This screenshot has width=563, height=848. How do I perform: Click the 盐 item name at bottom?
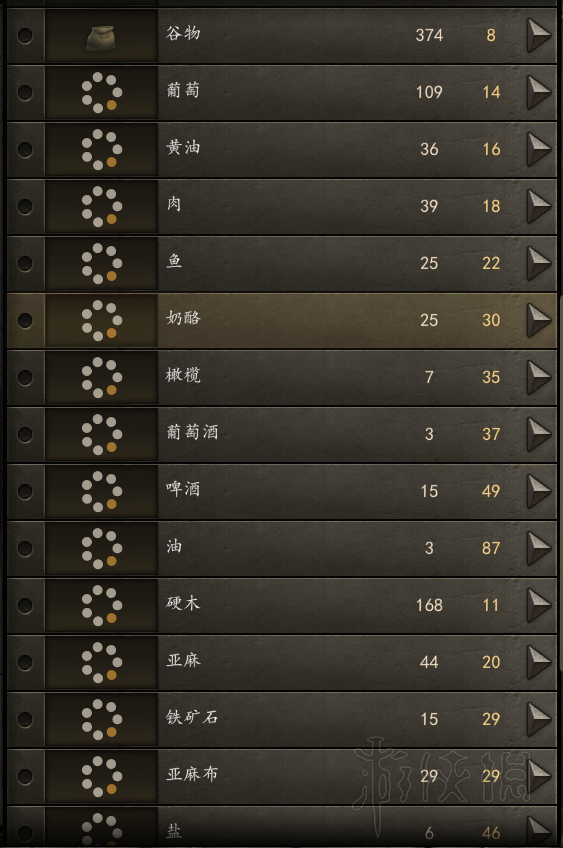tap(174, 830)
